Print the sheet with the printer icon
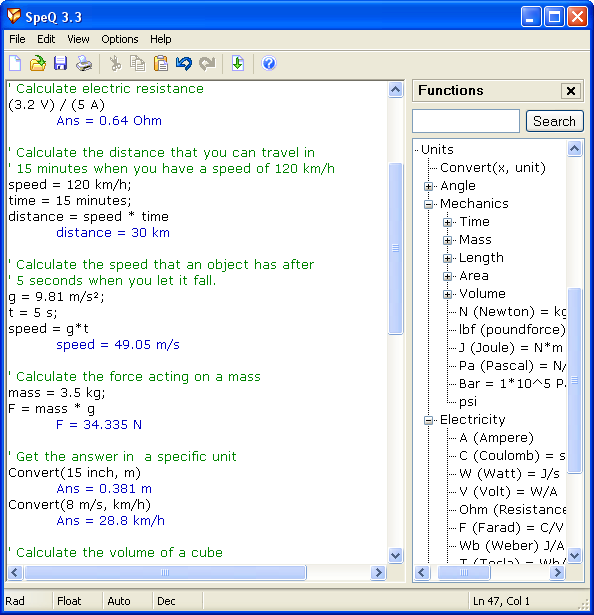This screenshot has width=594, height=615. coord(84,64)
